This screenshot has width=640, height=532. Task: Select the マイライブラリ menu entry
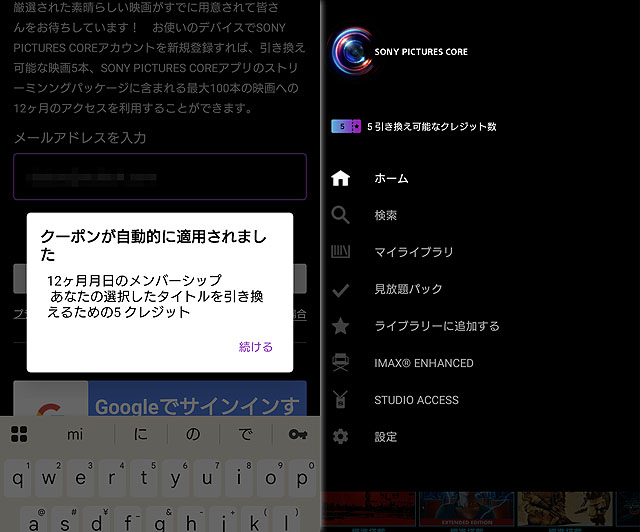pyautogui.click(x=413, y=252)
